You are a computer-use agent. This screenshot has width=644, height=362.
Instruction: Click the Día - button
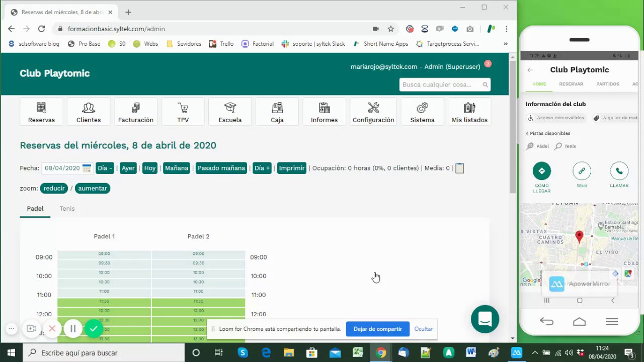[105, 168]
